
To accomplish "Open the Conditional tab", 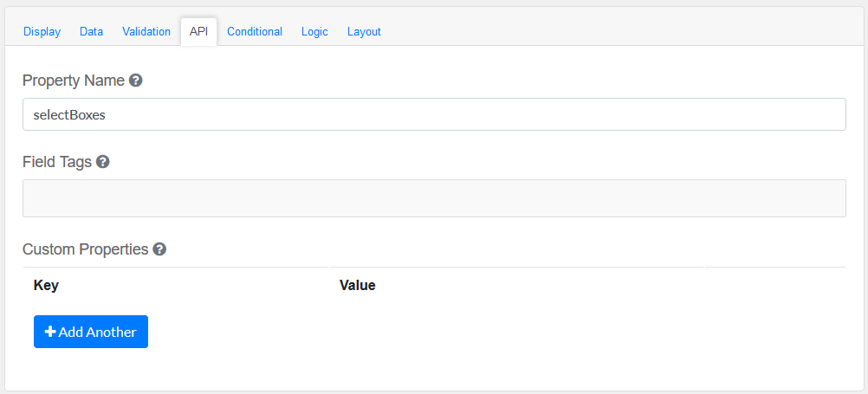I will tap(255, 31).
